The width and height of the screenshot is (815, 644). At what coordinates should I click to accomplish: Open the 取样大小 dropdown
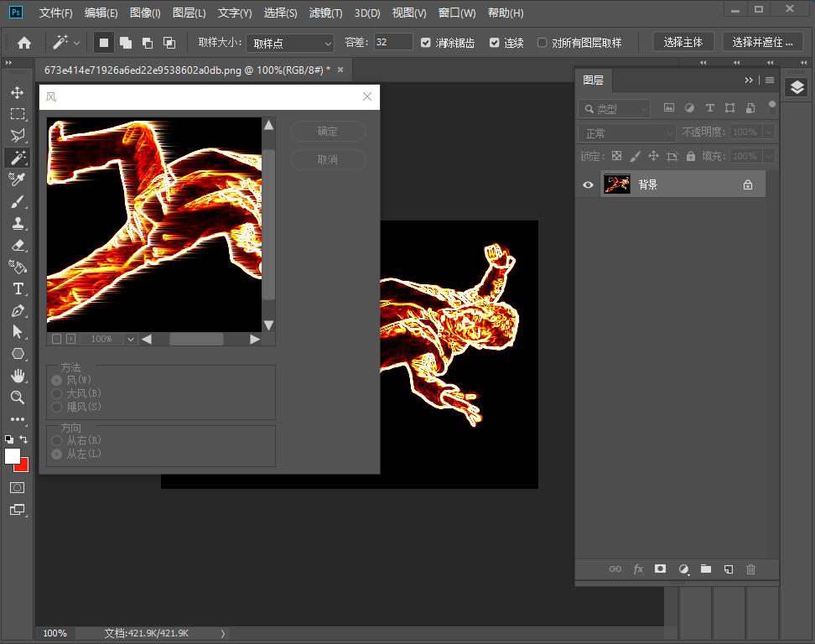click(x=289, y=43)
